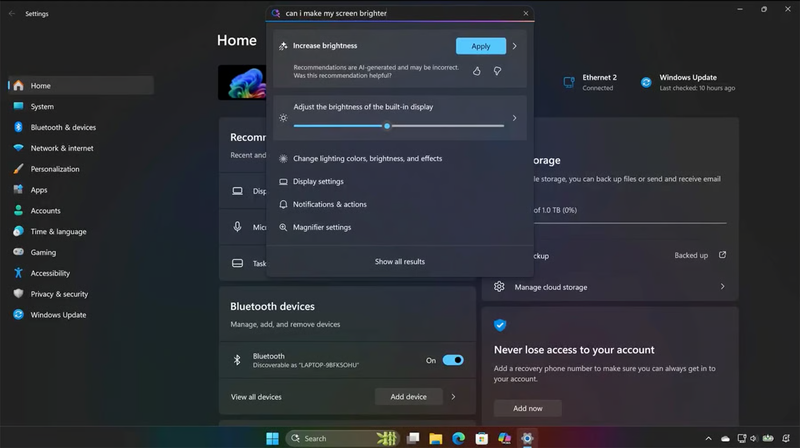Click the Manage cloud storage gear icon
800x448 pixels.
click(x=499, y=287)
